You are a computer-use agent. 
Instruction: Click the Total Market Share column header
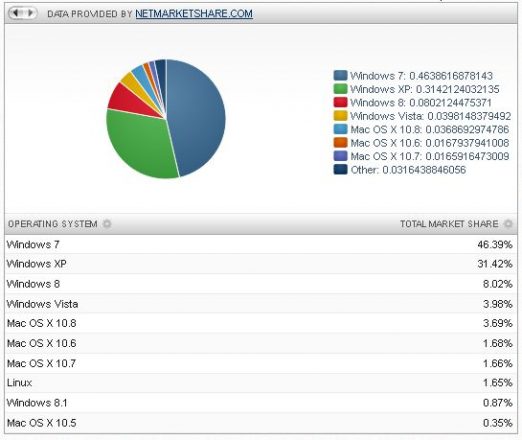point(449,224)
